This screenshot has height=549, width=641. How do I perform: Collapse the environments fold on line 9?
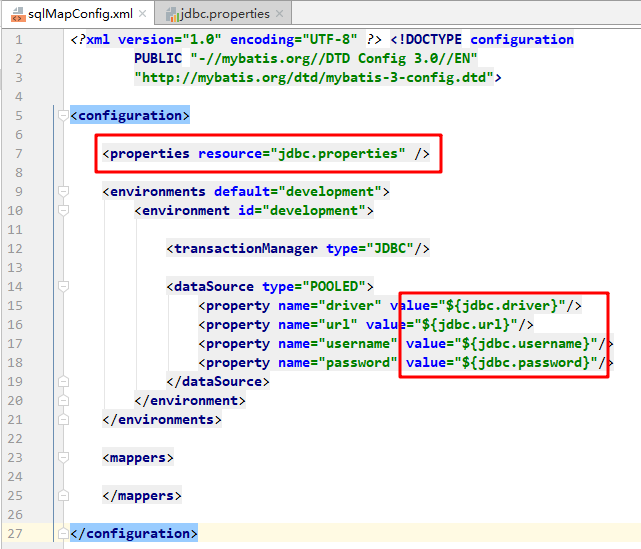(63, 191)
